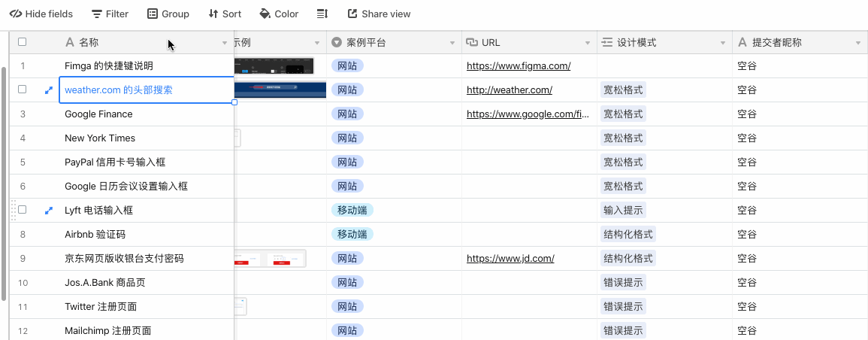Open the Sort options
The image size is (868, 340).
[x=225, y=14]
